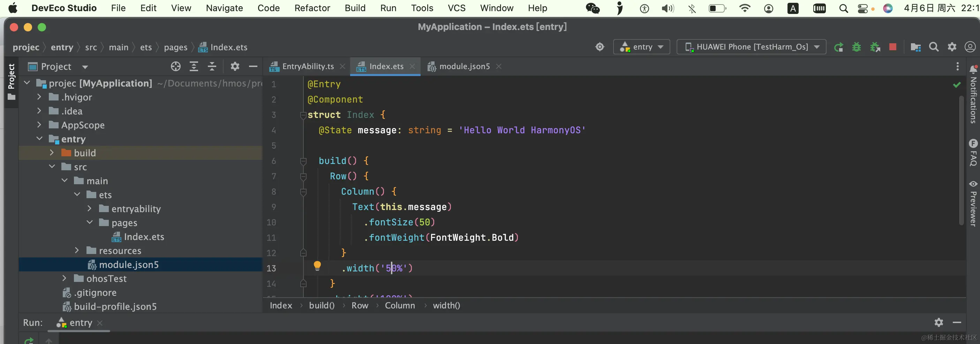The image size is (980, 344).
Task: Switch to module.json5 editor tab
Action: point(464,67)
